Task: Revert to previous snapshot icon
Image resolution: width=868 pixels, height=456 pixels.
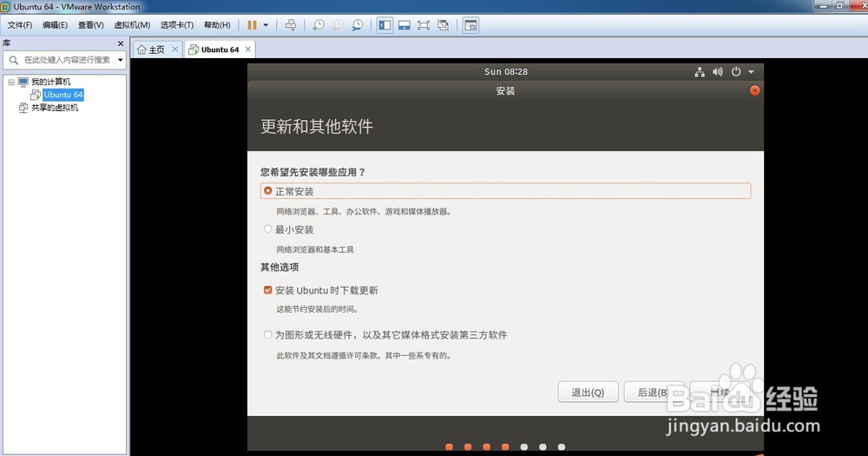Action: [x=338, y=25]
